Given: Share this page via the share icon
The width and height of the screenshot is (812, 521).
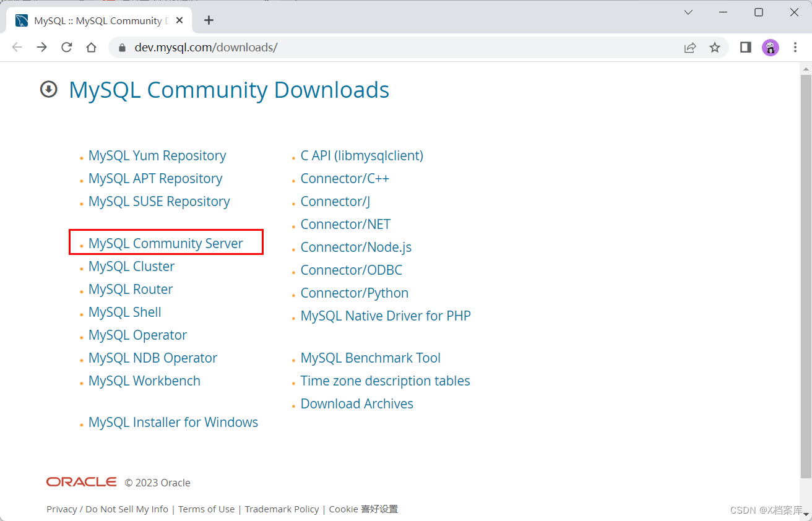Looking at the screenshot, I should (x=690, y=48).
